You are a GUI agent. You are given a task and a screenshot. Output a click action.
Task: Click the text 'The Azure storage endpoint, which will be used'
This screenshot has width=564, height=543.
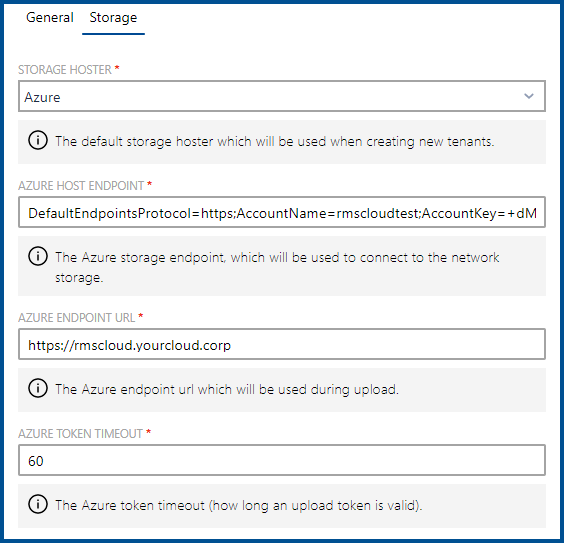click(x=277, y=267)
